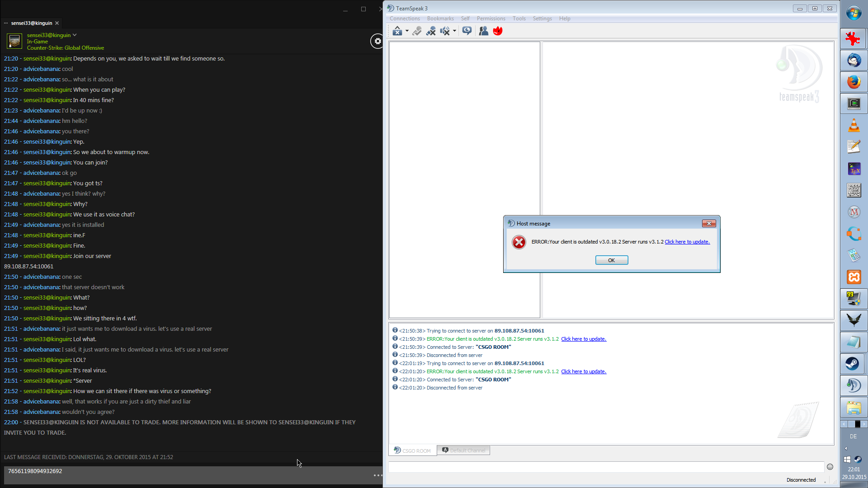
Task: Click the Toggle Away Status toolbar icon
Action: point(397,31)
